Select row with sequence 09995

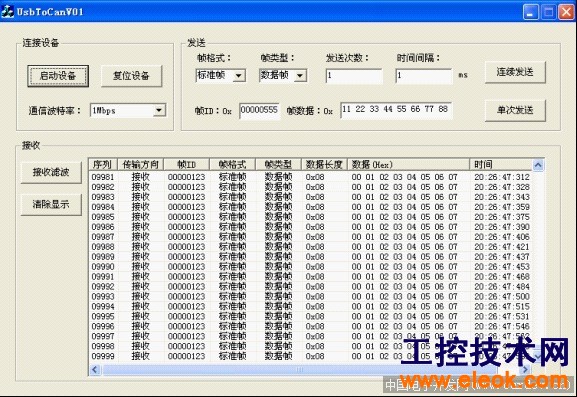point(311,316)
